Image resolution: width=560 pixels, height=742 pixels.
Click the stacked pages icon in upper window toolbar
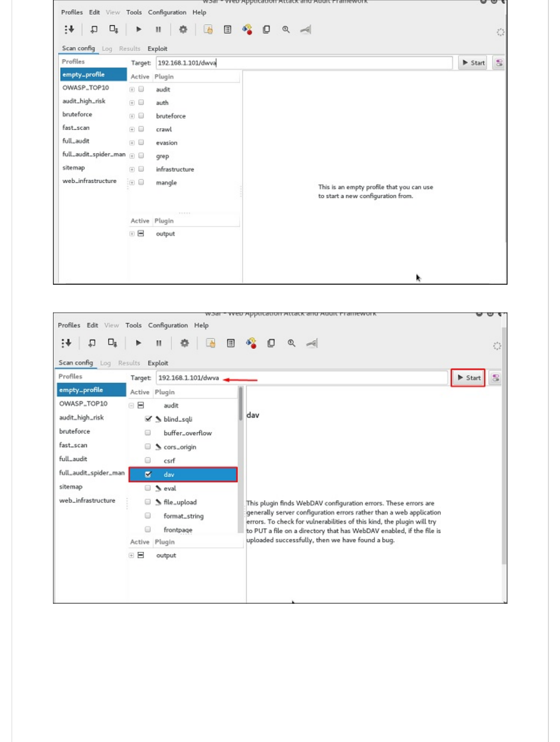coord(266,29)
